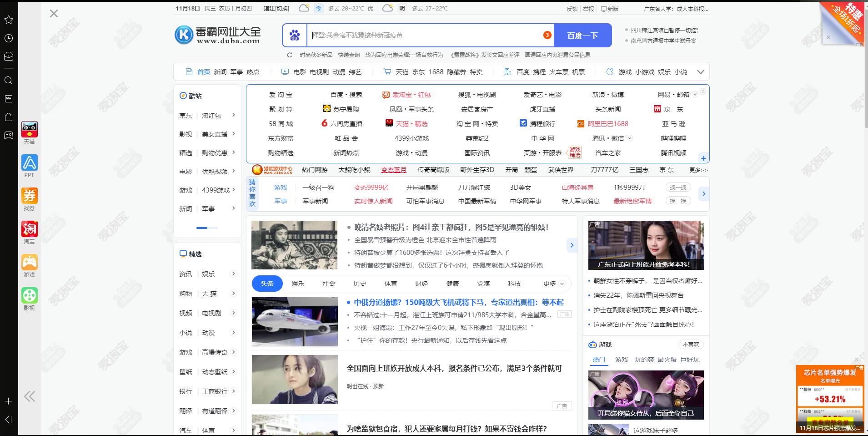This screenshot has width=868, height=436.
Task: Open the 电影 navigation item
Action: (300, 72)
